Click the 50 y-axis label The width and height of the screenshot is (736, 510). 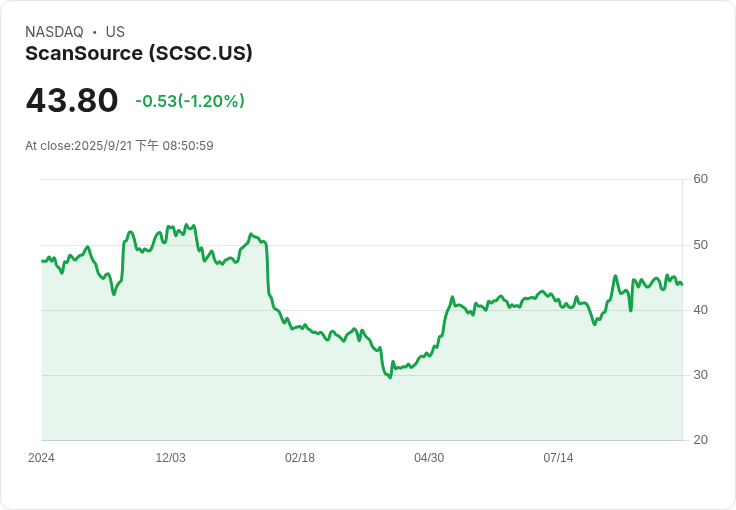pyautogui.click(x=701, y=245)
